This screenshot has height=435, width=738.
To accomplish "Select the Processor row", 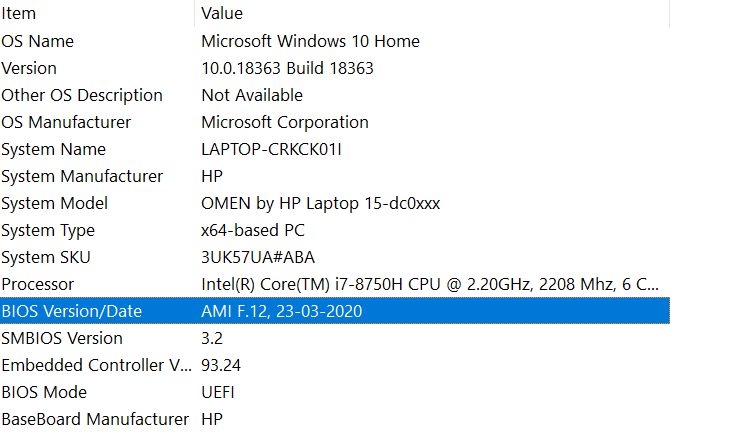I will click(x=335, y=284).
